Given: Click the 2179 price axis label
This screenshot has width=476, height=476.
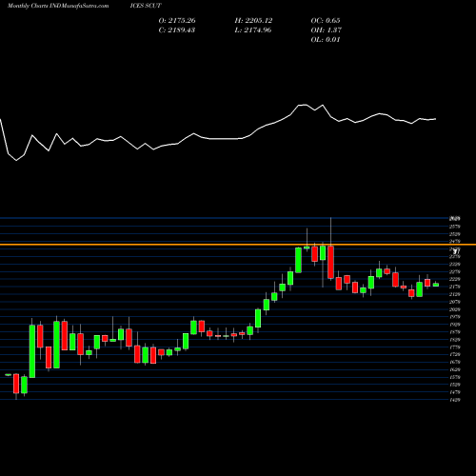Looking at the screenshot, I should pos(455,287).
